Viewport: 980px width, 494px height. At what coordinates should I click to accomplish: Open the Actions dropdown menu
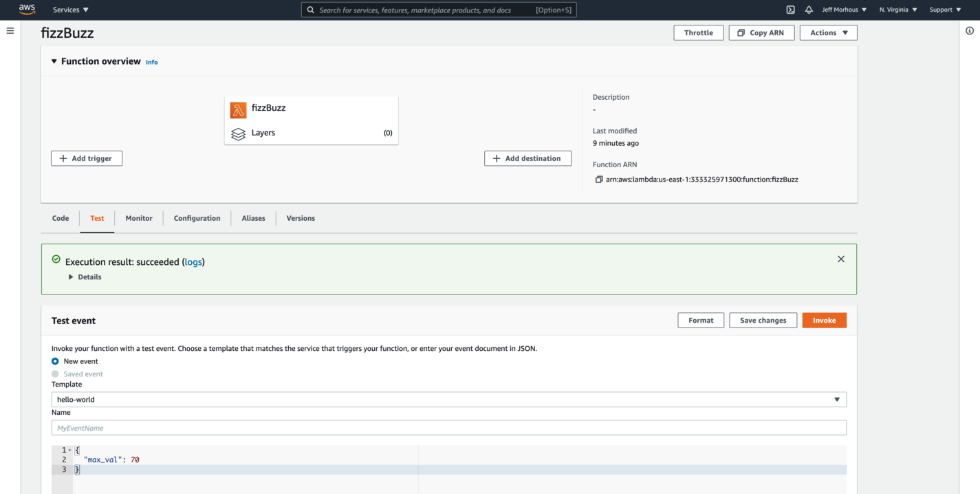tap(828, 33)
